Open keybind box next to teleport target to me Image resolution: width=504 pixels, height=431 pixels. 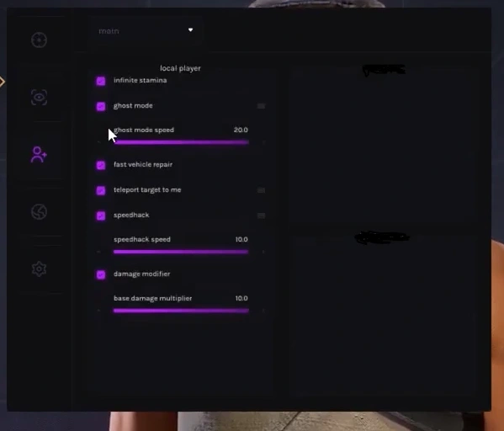261,190
